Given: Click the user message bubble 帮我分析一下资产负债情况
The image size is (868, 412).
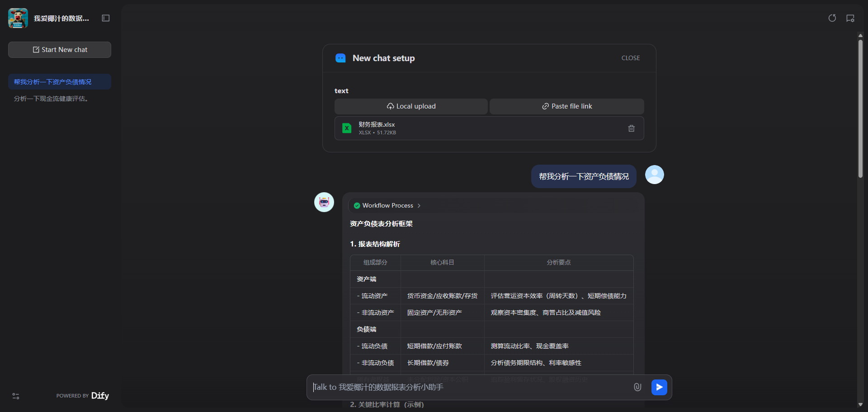Looking at the screenshot, I should (x=584, y=176).
